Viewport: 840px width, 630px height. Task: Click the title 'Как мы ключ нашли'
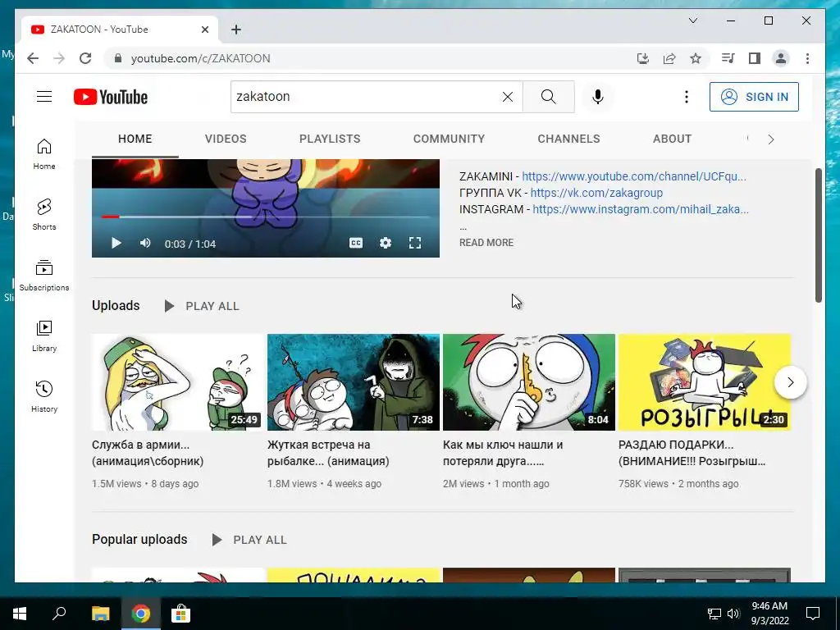point(503,453)
